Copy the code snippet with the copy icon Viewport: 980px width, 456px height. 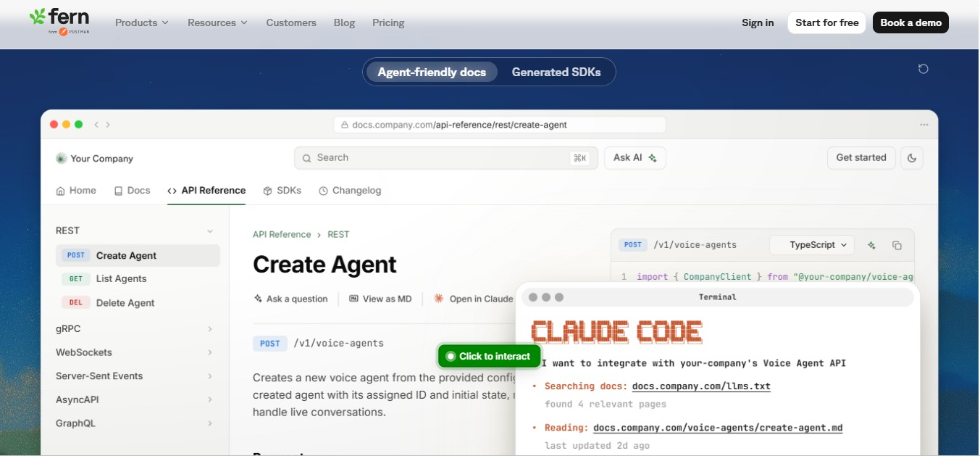pos(897,245)
